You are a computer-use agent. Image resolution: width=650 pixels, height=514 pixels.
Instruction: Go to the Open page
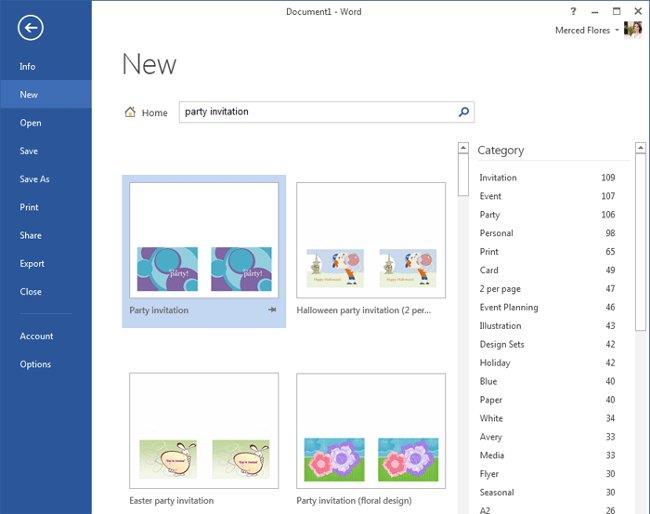tap(30, 123)
